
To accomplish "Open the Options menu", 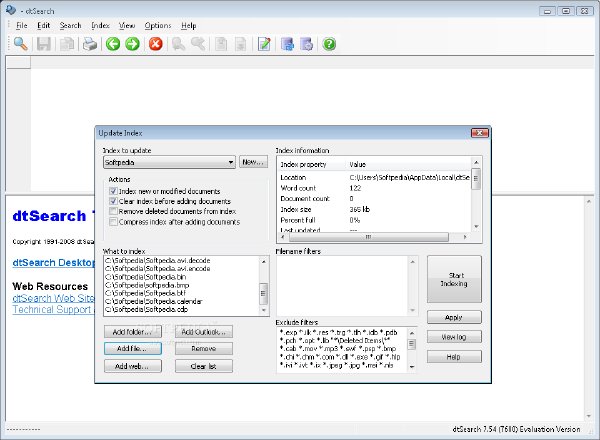I will click(158, 26).
